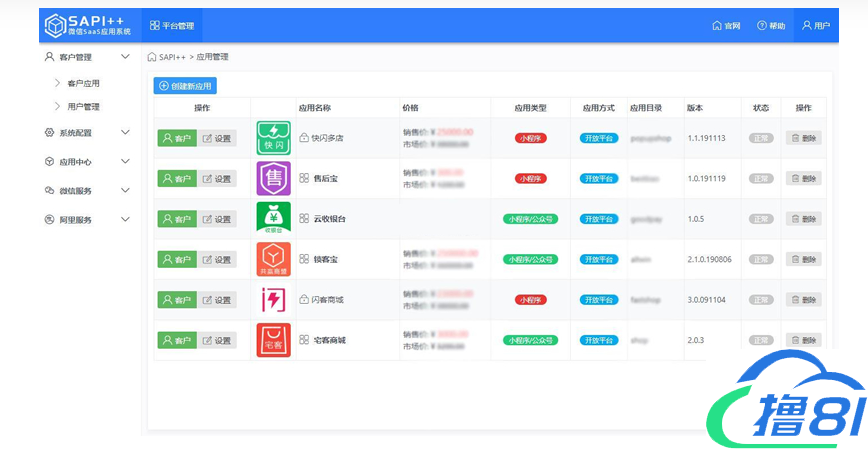868x449 pixels.
Task: Collapse the 客户管理 sidebar section
Action: [x=87, y=57]
